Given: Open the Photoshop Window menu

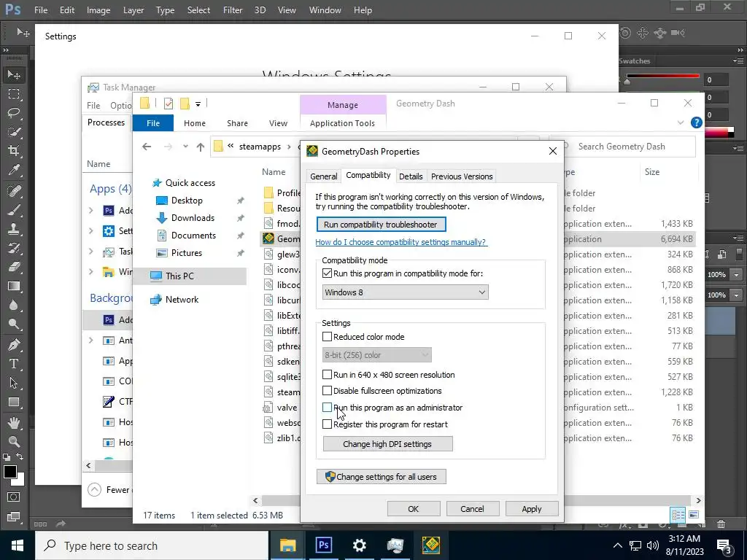Looking at the screenshot, I should point(325,10).
